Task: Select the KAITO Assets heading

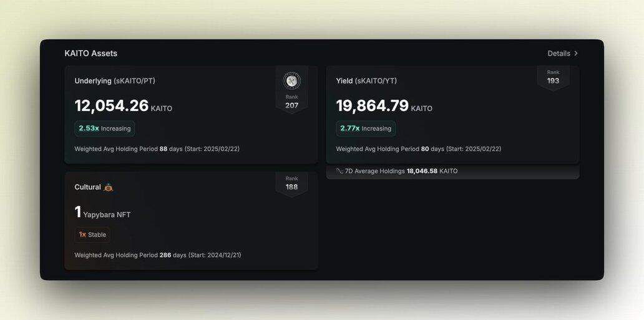Action: click(90, 54)
